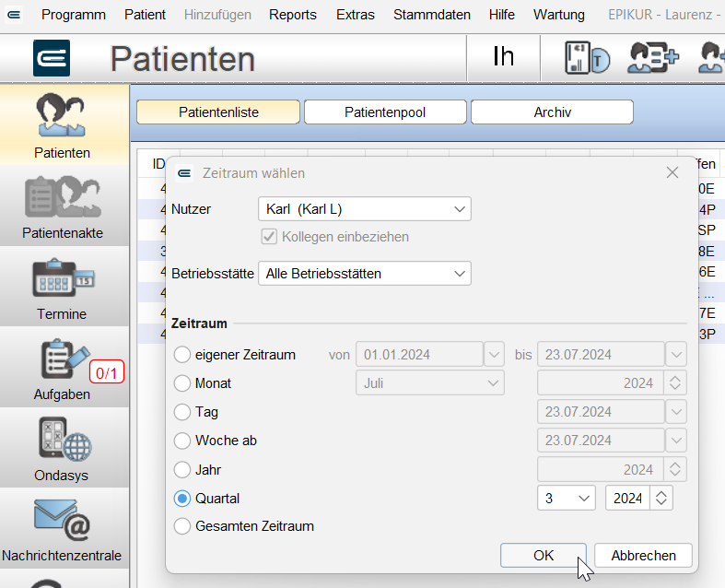
Task: Open the bis date dropdown arrow
Action: 676,355
